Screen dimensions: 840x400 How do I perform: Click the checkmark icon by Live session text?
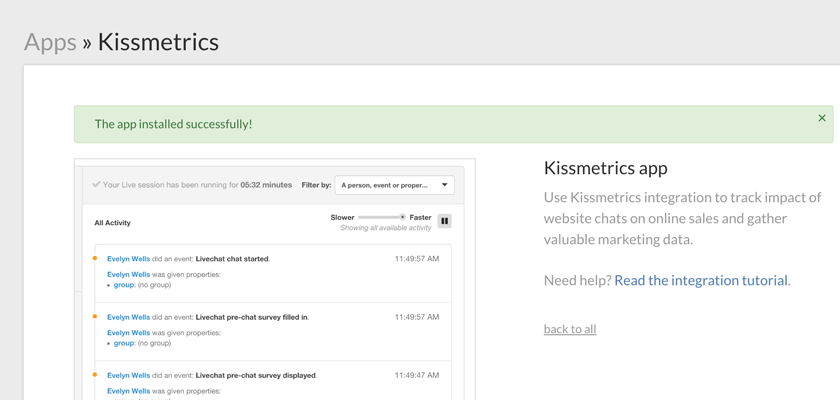click(96, 185)
